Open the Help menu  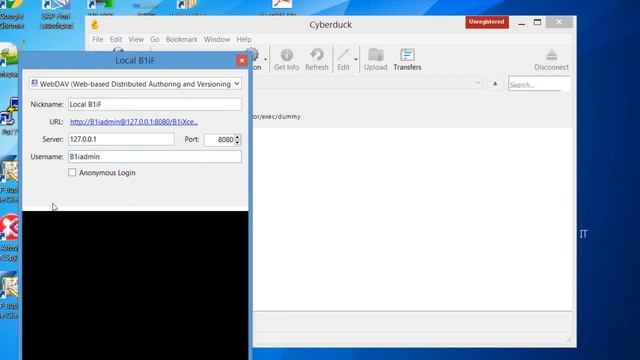pos(244,39)
